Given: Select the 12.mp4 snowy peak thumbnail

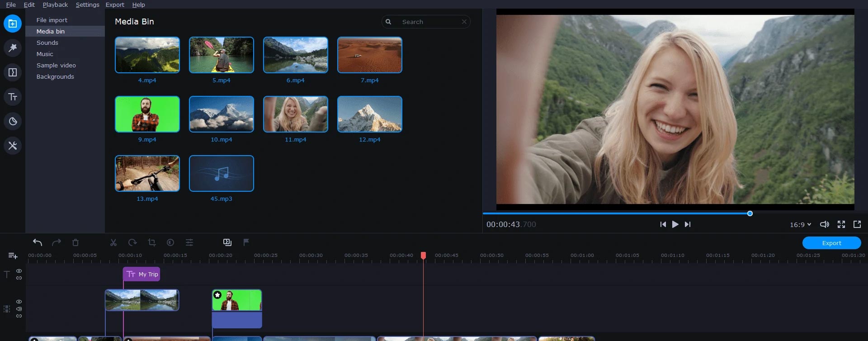Looking at the screenshot, I should click(370, 114).
